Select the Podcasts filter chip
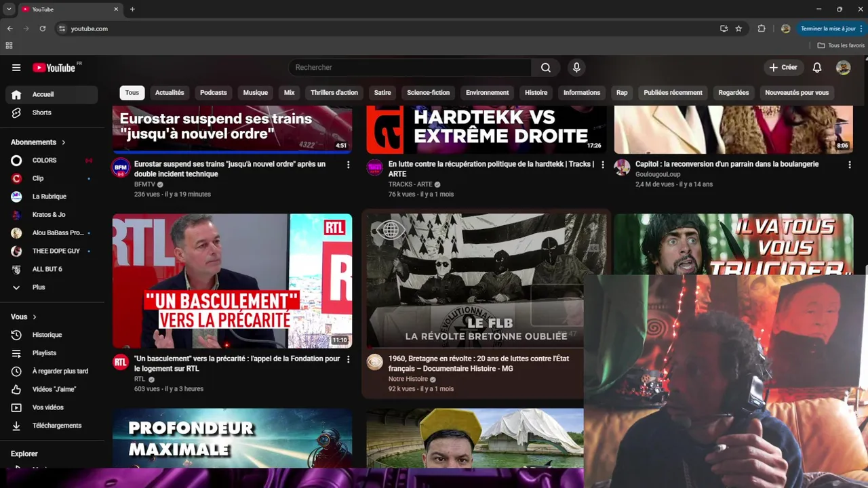The width and height of the screenshot is (868, 488). (214, 93)
